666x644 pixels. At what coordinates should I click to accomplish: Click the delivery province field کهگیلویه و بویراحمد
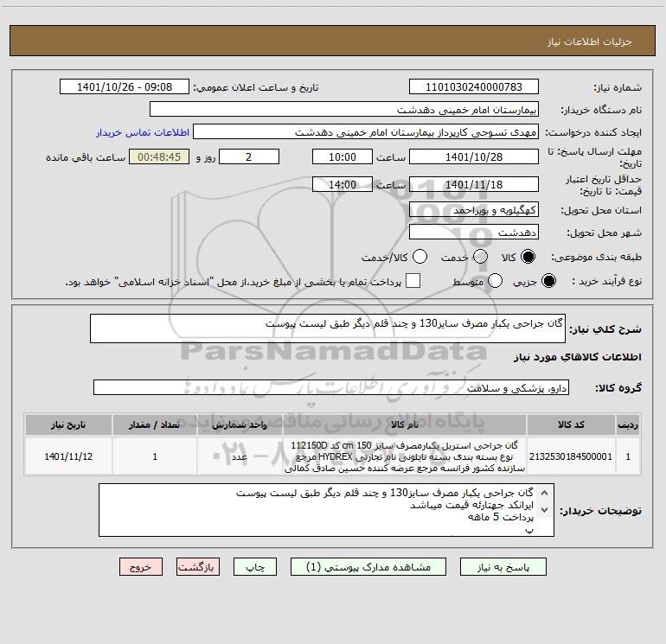(x=474, y=209)
